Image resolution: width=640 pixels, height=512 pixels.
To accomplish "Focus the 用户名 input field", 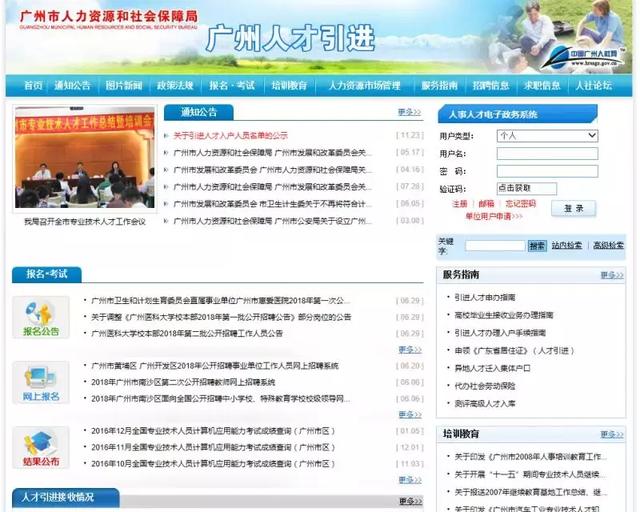I will pyautogui.click(x=547, y=154).
